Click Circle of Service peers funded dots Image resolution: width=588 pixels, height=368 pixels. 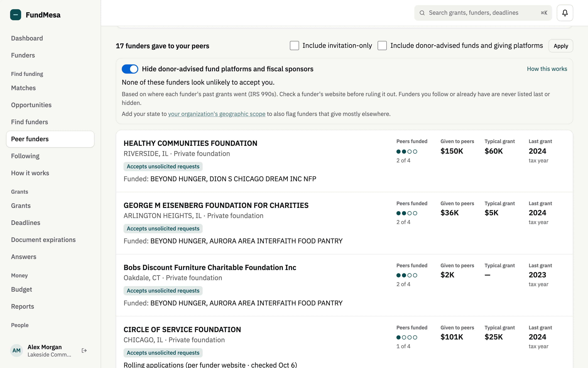coord(407,337)
